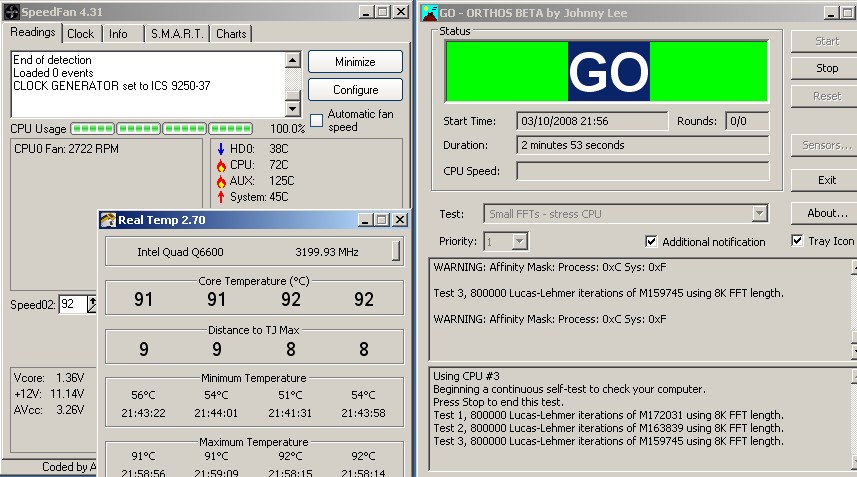Click the Configure button in SpeedFan

tap(355, 90)
